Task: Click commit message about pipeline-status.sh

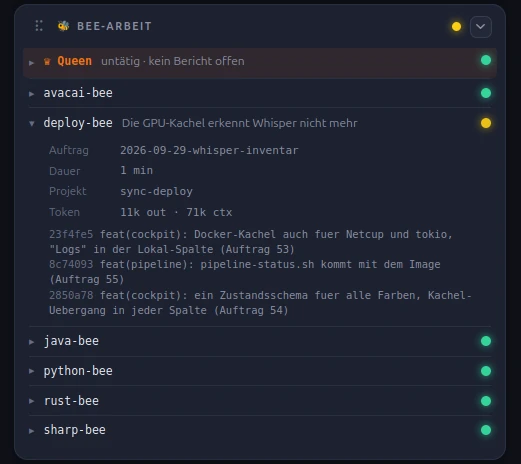Action: click(245, 272)
